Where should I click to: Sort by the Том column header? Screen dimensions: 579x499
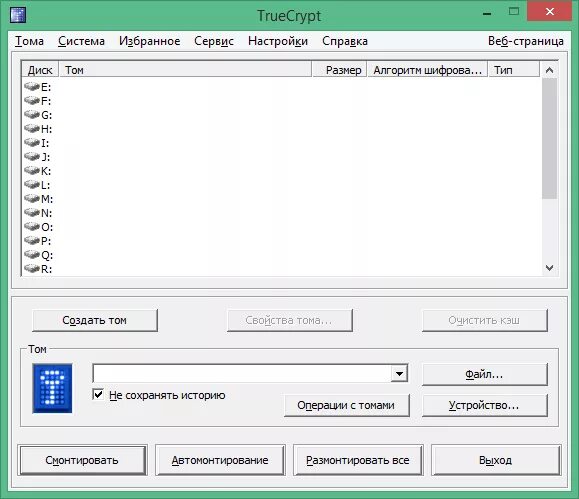pos(186,70)
